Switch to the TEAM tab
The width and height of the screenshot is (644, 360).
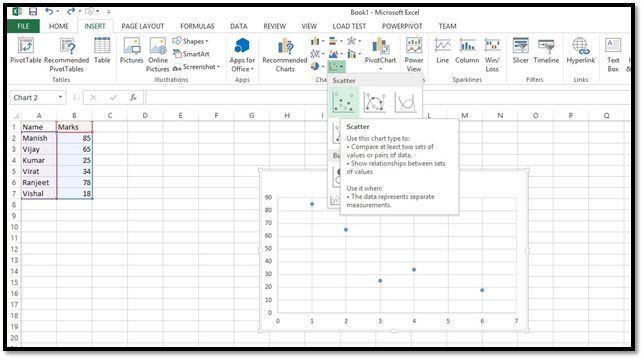point(447,26)
